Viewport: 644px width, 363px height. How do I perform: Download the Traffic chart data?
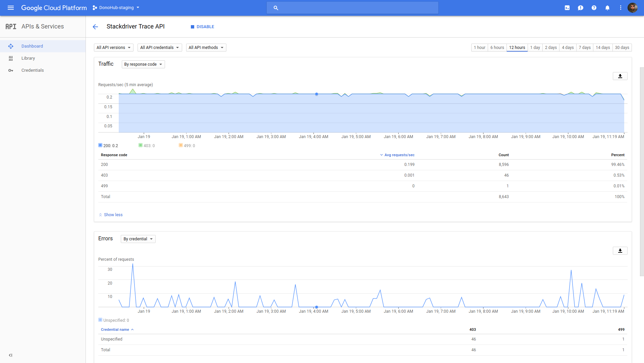point(620,76)
